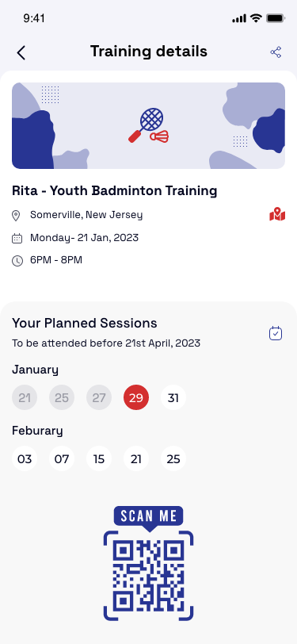Tap the Rita - Youth Badminton Training title
The image size is (297, 644).
pyautogui.click(x=115, y=190)
